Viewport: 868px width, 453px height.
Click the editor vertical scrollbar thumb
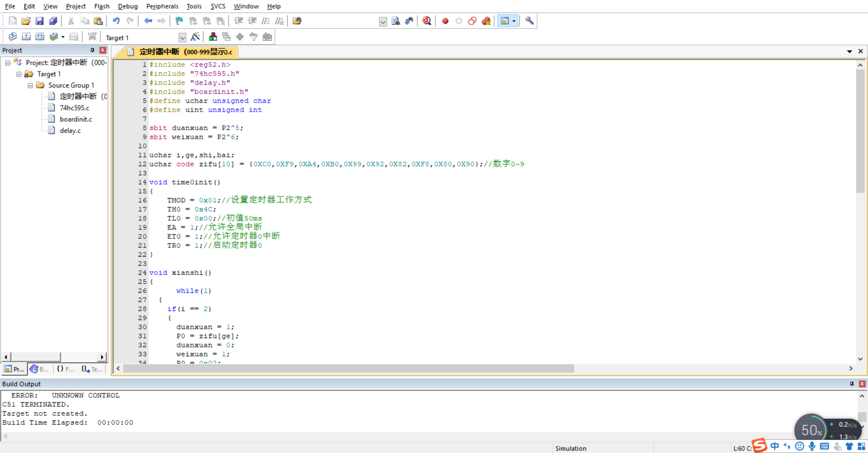tap(860, 131)
